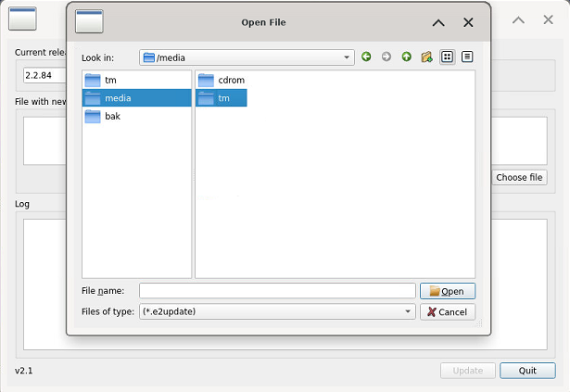Click the Forward navigation arrow
This screenshot has height=392, width=570.
(386, 57)
